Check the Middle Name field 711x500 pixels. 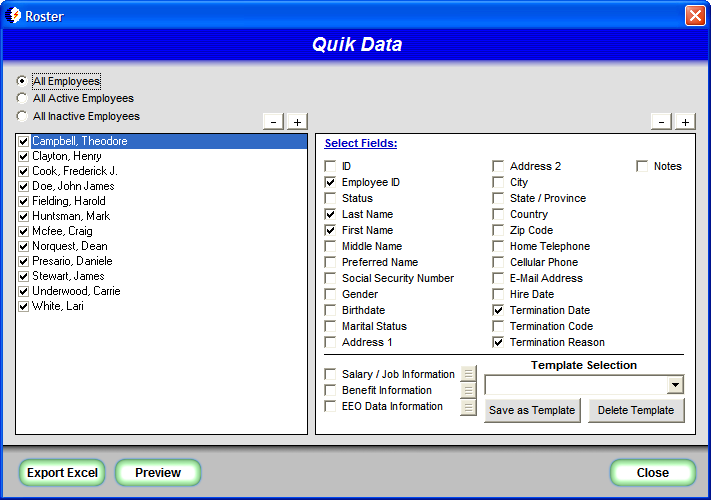click(330, 246)
